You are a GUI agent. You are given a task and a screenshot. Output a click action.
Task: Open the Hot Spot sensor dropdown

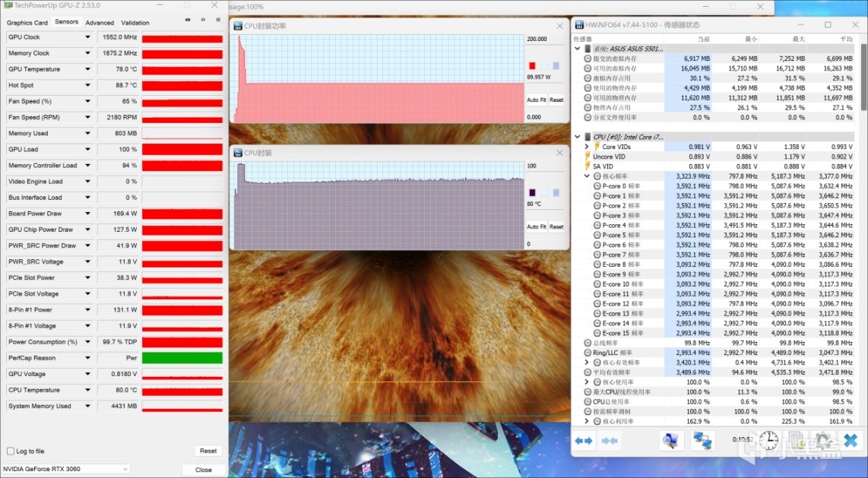[87, 85]
